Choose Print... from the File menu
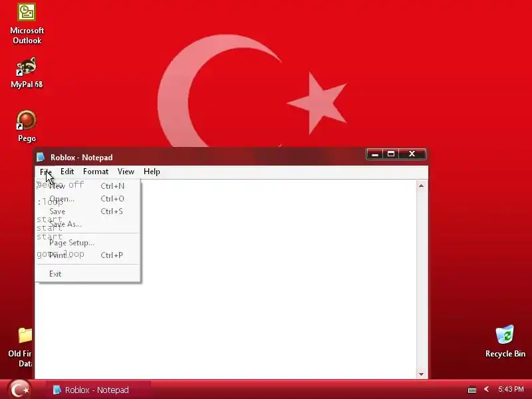Viewport: 532px width, 399px height. click(88, 255)
